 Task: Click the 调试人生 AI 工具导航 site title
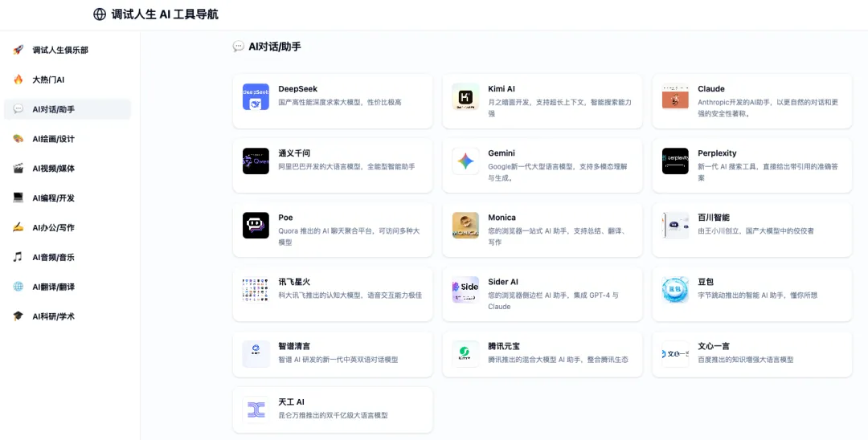click(165, 14)
